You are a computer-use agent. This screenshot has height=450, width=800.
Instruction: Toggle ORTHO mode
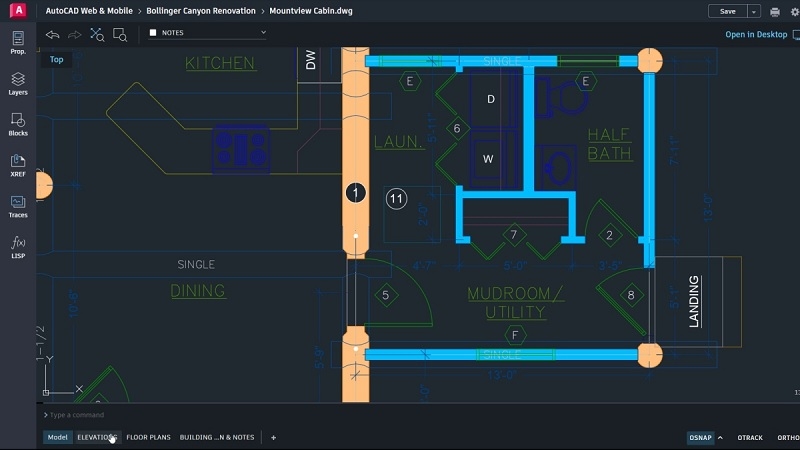[x=788, y=437]
